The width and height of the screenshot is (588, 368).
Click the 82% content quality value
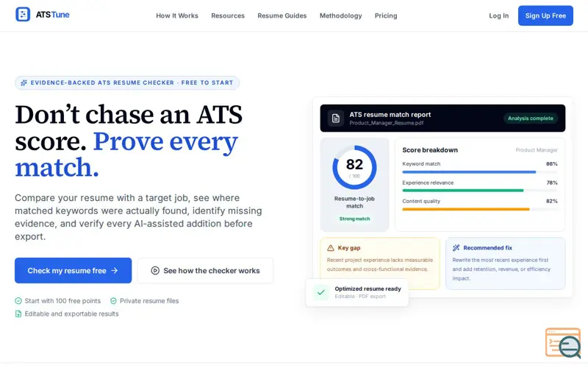coord(552,201)
